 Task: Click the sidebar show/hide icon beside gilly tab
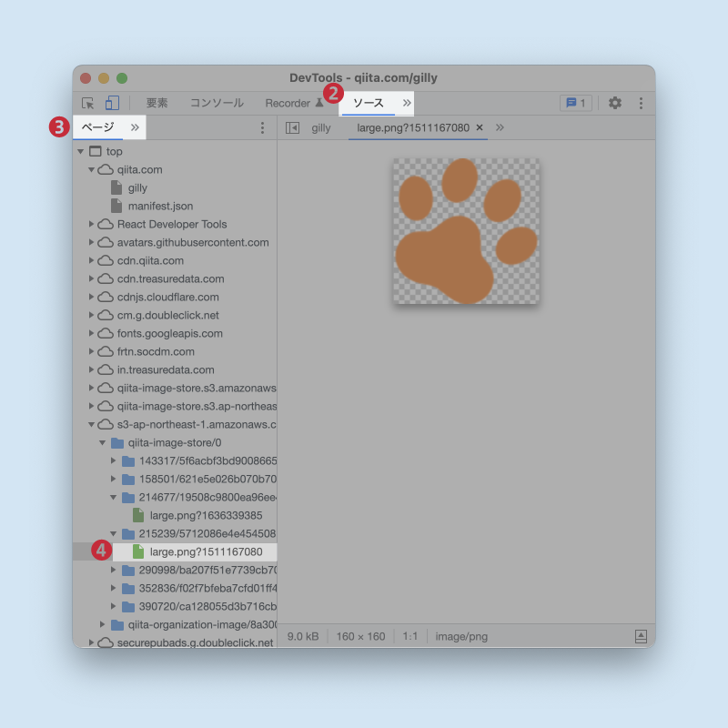click(x=292, y=127)
